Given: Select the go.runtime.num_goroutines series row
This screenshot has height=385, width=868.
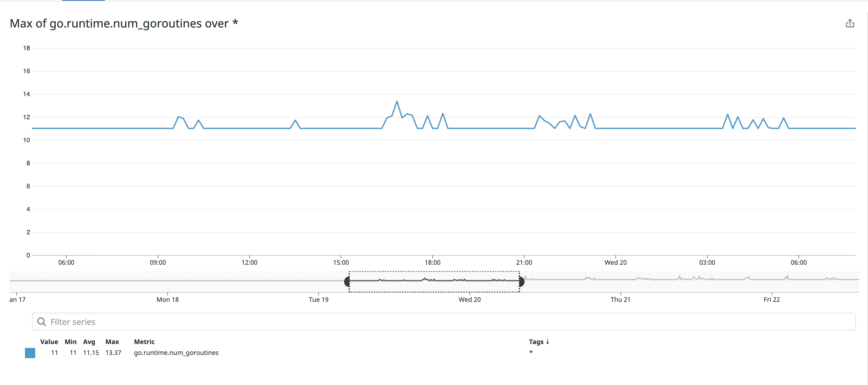Looking at the screenshot, I should (x=176, y=353).
